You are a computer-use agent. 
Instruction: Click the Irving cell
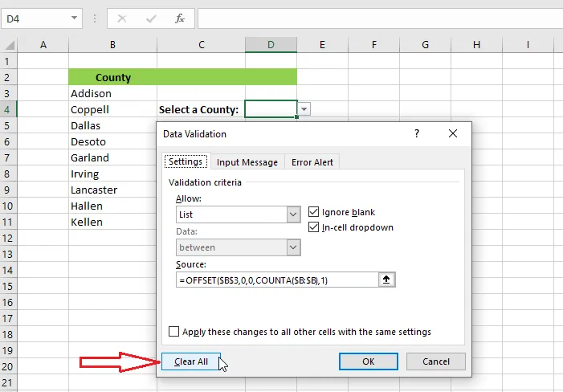112,174
